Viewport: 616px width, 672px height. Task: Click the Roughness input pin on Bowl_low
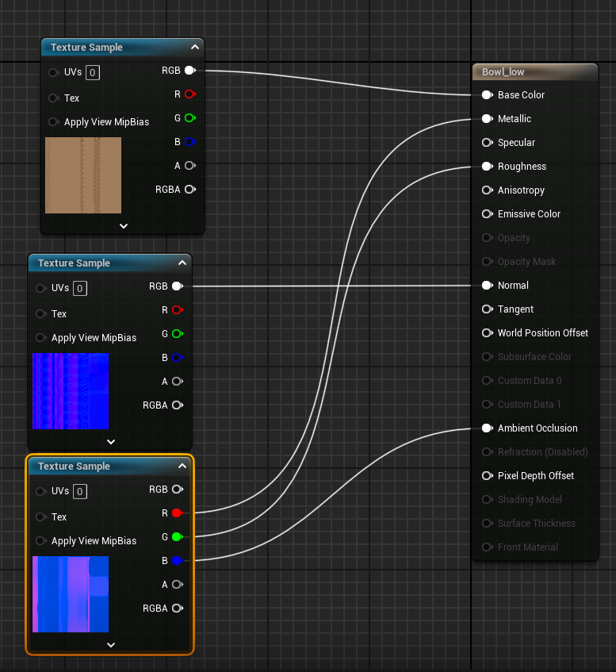pyautogui.click(x=488, y=167)
